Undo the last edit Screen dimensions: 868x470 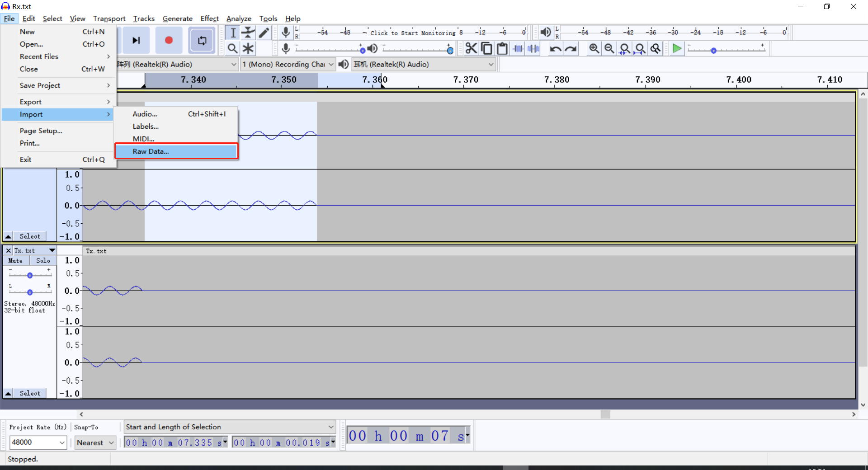555,48
